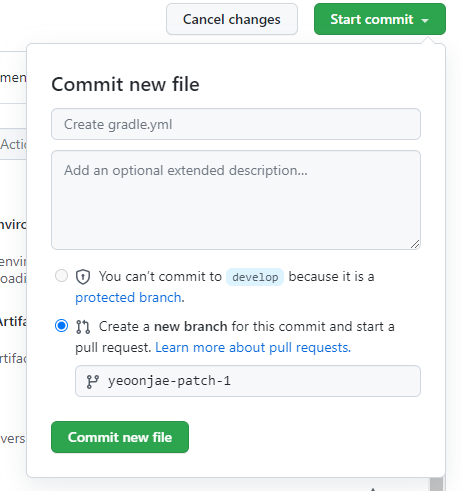Click the Commit new file button
The image size is (469, 491).
[120, 437]
